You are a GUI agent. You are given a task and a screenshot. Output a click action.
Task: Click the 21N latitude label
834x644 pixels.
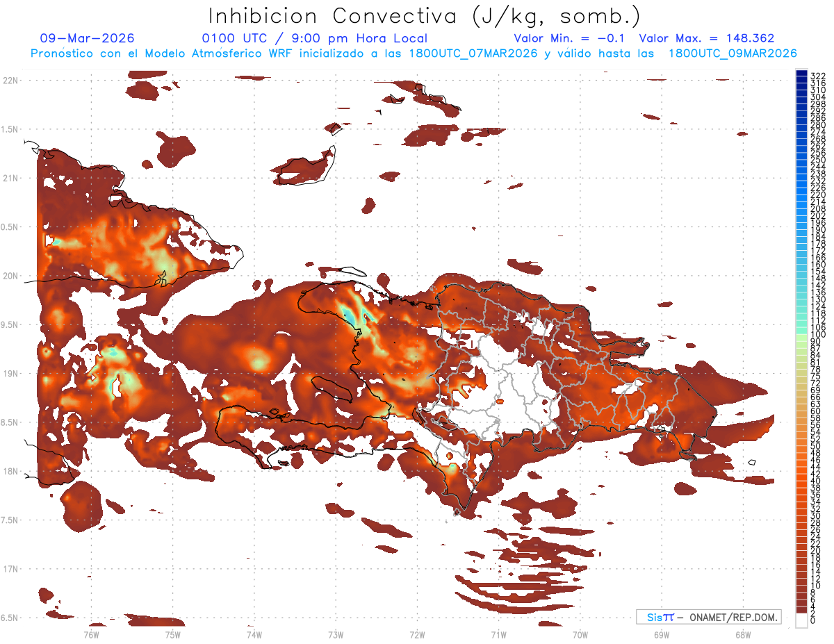[x=10, y=178]
